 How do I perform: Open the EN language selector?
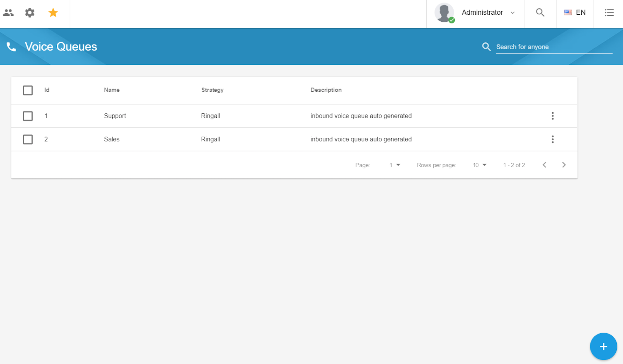(x=575, y=13)
